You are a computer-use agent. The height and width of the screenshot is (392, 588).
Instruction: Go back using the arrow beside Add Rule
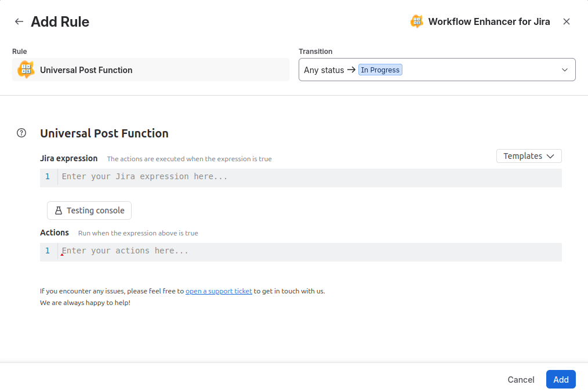tap(19, 22)
